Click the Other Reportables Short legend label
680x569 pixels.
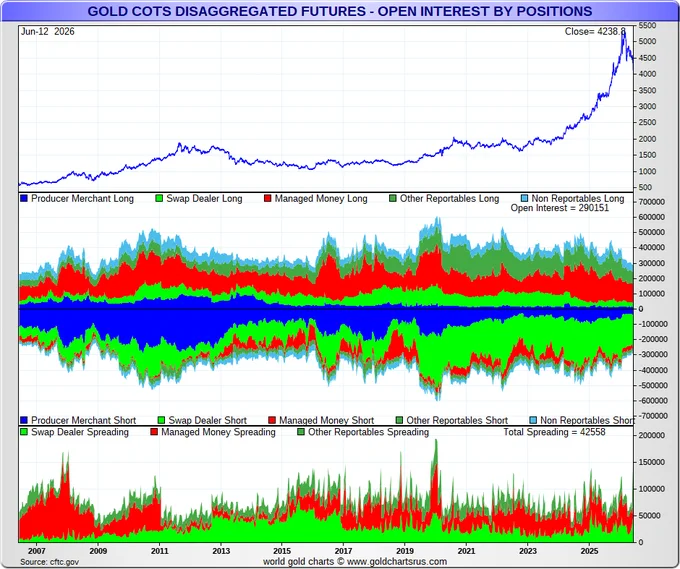click(457, 420)
